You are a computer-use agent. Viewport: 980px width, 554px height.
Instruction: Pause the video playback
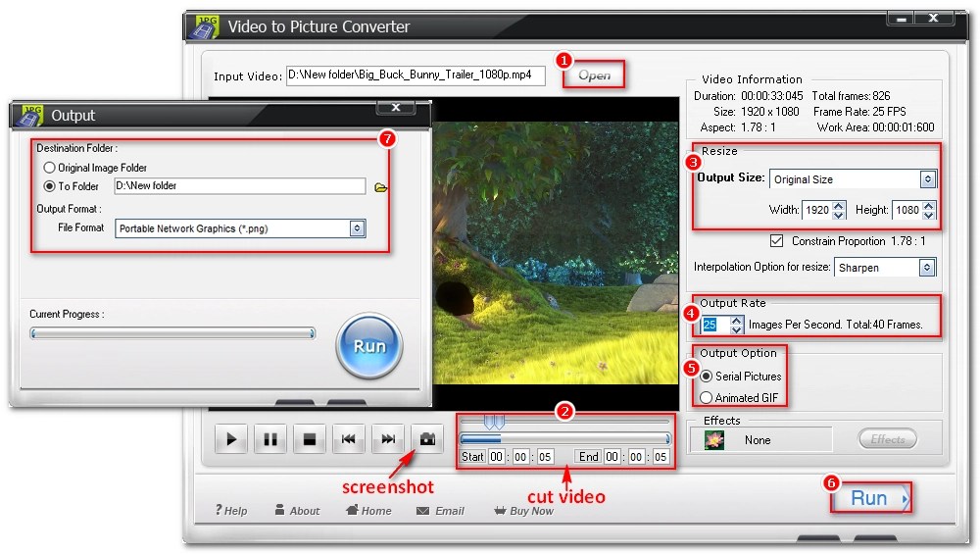pyautogui.click(x=270, y=439)
